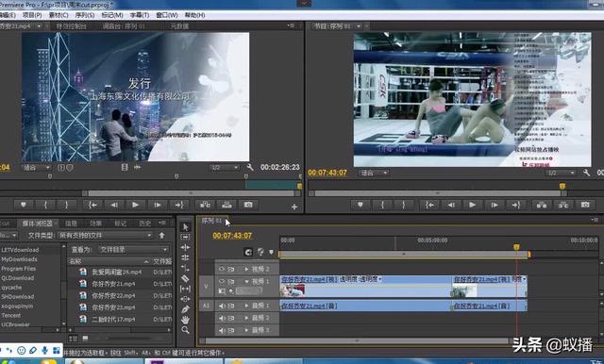Open button editor plus in Source monitor
604x364 pixels.
[x=294, y=207]
